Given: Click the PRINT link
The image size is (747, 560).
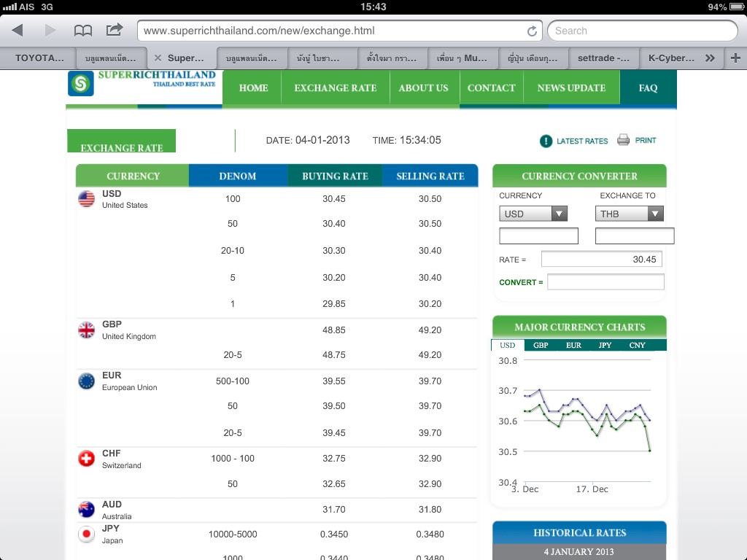Looking at the screenshot, I should tap(646, 141).
